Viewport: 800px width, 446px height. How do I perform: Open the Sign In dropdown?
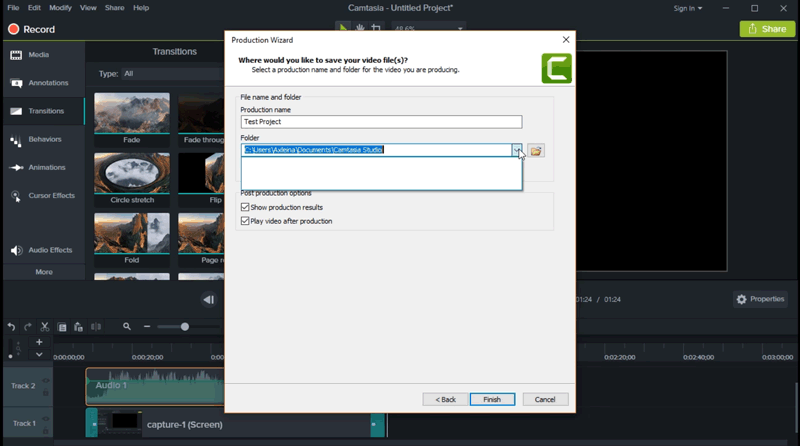pyautogui.click(x=687, y=8)
